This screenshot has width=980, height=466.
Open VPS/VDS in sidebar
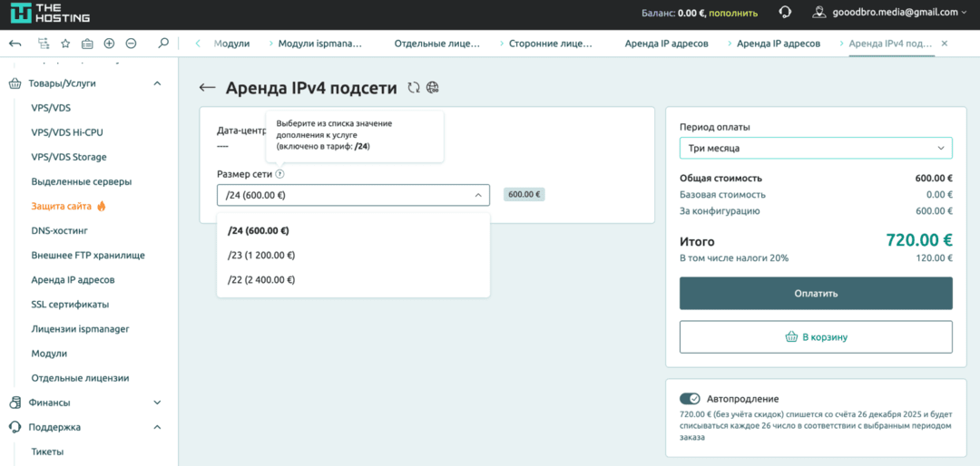click(51, 108)
